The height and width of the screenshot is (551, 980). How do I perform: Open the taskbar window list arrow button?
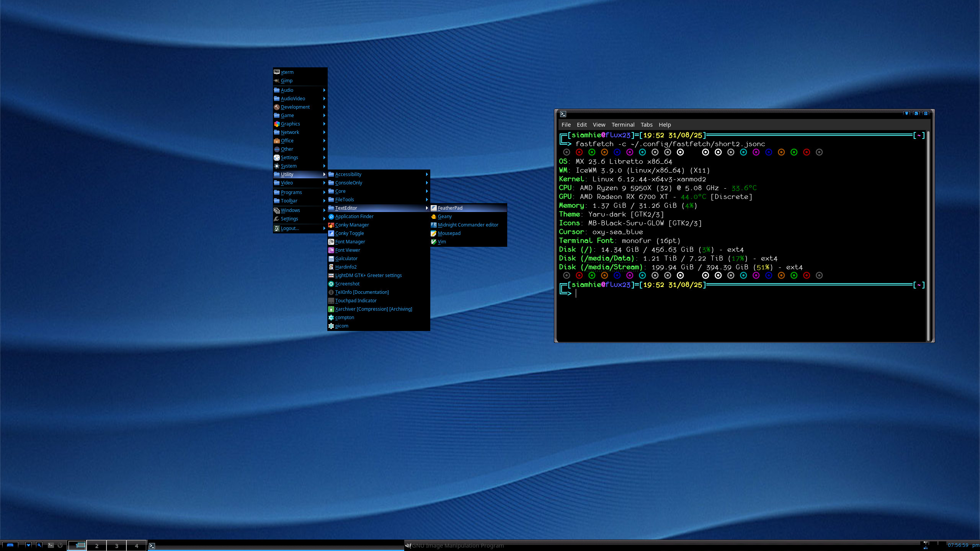click(28, 545)
